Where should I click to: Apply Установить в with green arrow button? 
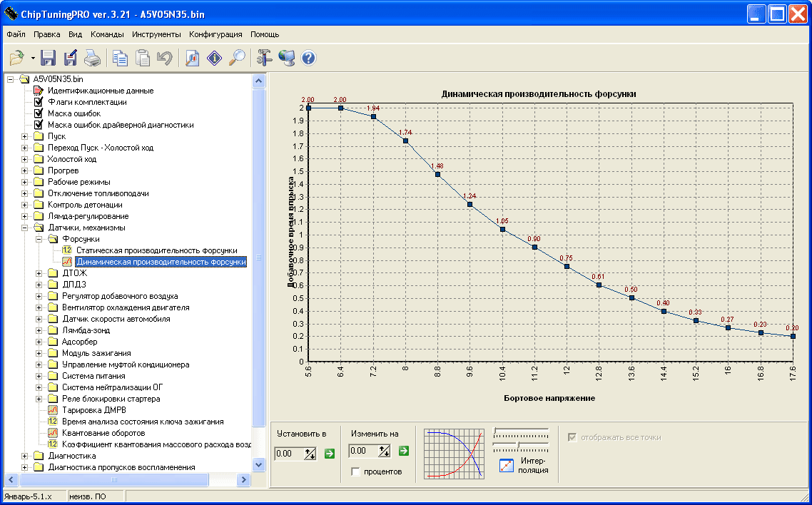[x=330, y=454]
